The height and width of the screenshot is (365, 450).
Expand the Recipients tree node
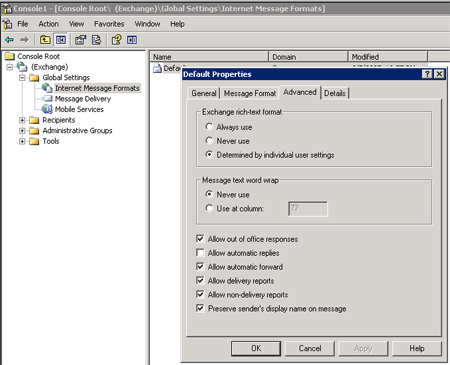[x=22, y=120]
